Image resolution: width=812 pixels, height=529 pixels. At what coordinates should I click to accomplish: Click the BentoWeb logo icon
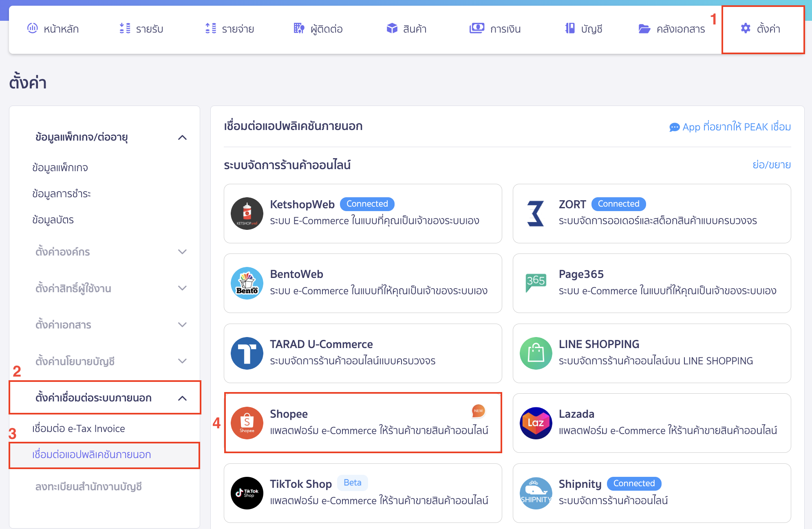(x=247, y=283)
